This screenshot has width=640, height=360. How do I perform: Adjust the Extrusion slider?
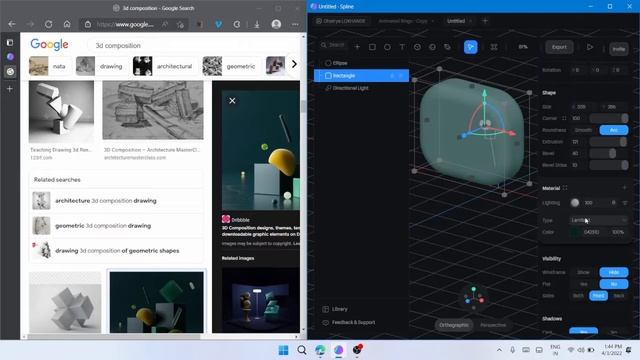[609, 142]
